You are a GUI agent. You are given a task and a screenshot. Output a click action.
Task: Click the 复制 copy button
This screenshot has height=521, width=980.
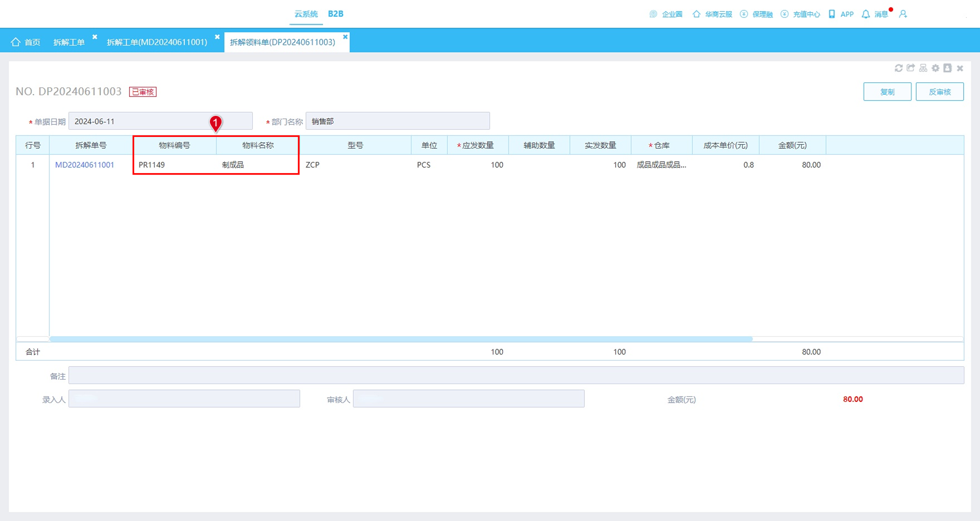tap(887, 92)
